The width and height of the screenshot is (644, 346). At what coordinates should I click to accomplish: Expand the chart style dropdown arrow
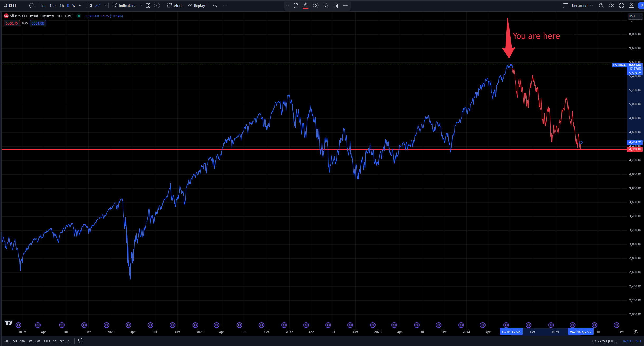click(104, 5)
